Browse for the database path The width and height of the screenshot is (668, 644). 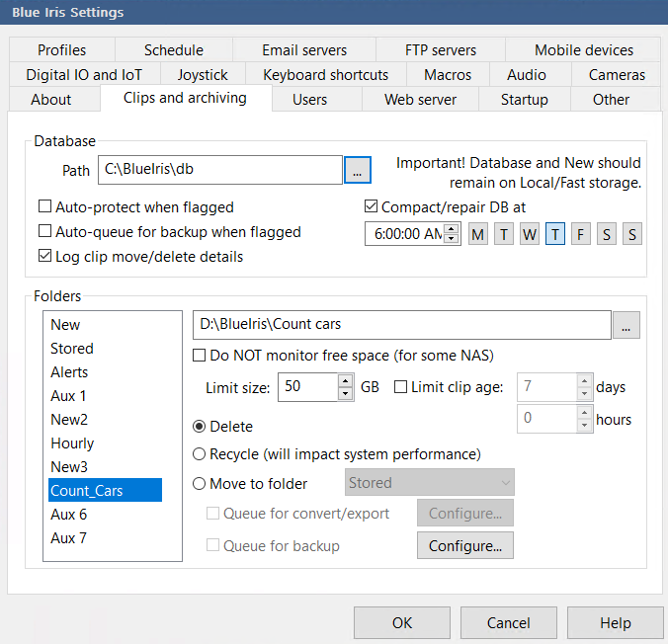coord(358,170)
